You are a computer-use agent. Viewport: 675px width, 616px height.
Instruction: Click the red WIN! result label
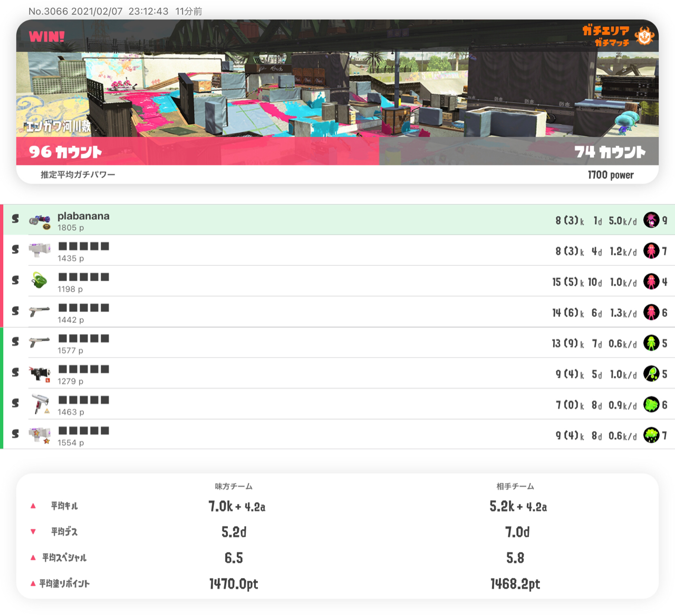point(47,36)
